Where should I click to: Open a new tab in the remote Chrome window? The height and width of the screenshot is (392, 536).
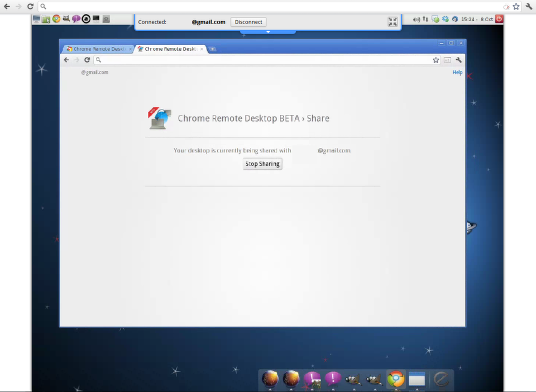(212, 49)
